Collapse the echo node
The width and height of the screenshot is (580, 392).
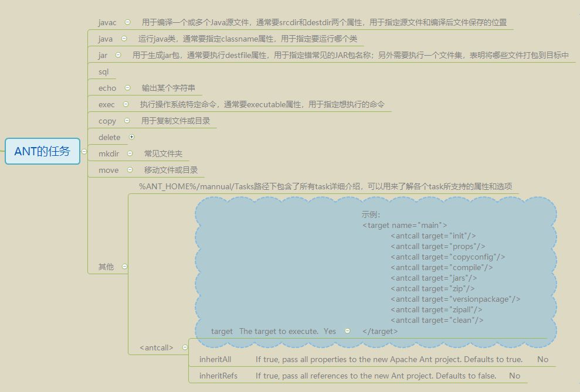128,88
